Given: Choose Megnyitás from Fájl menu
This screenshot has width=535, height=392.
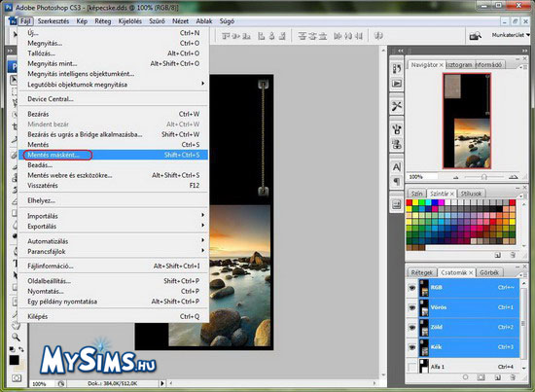Looking at the screenshot, I should [x=113, y=44].
